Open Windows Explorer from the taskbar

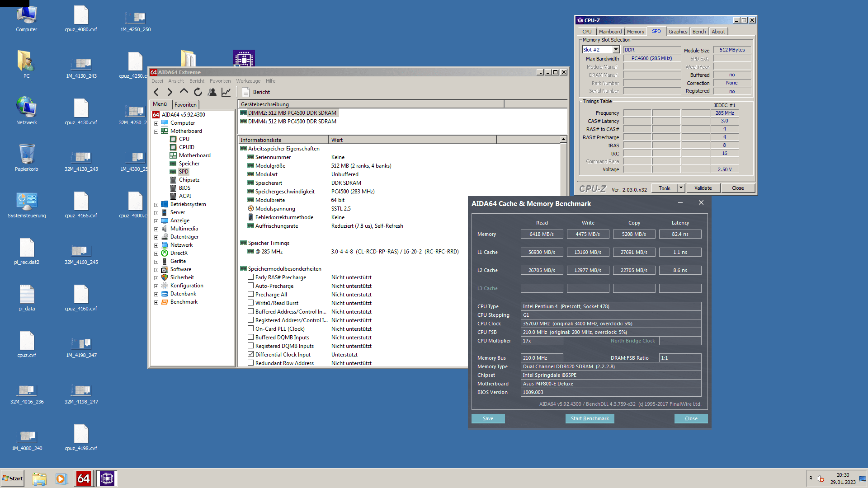pyautogui.click(x=39, y=479)
